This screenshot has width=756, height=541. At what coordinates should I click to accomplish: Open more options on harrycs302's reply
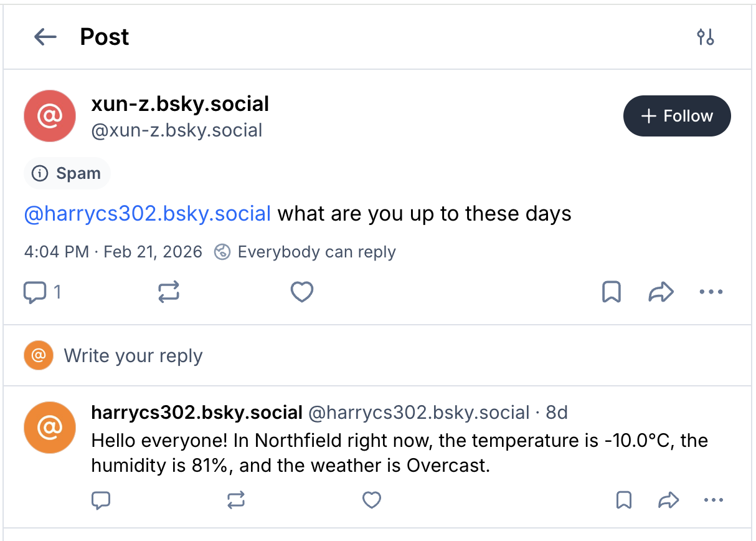click(x=714, y=500)
